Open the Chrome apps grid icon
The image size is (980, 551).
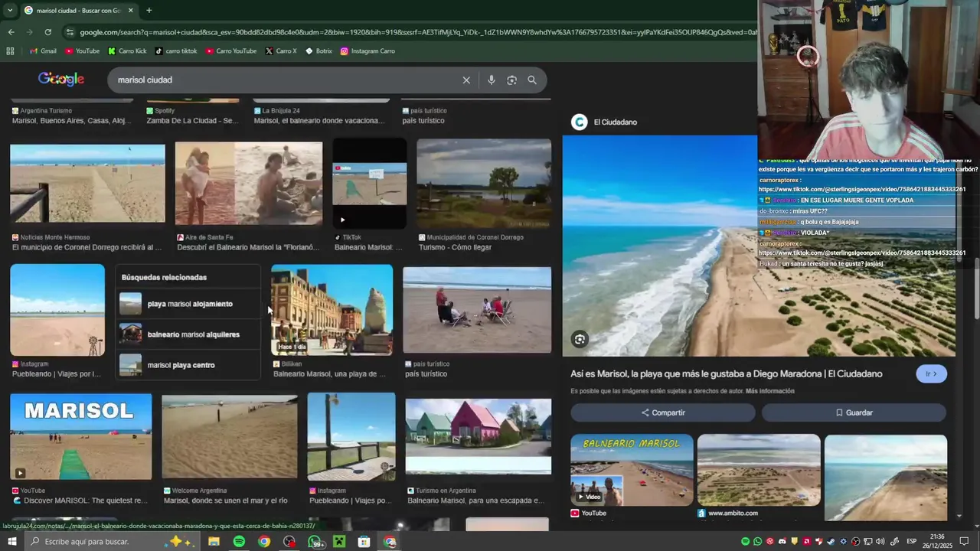coord(10,51)
